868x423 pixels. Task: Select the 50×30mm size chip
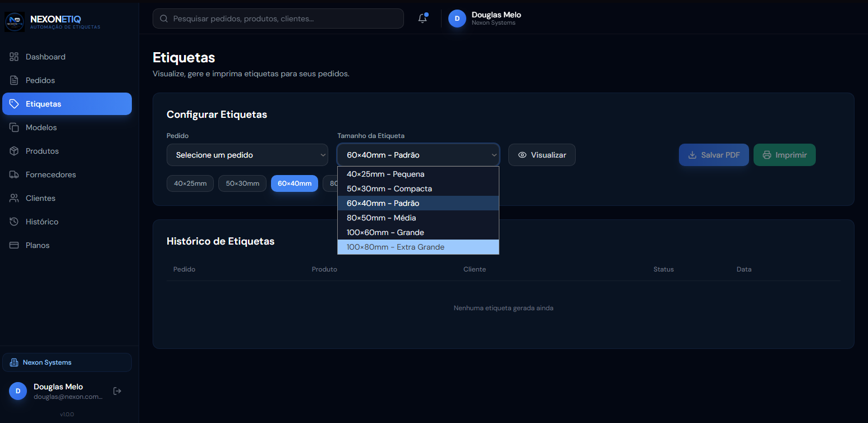(242, 183)
